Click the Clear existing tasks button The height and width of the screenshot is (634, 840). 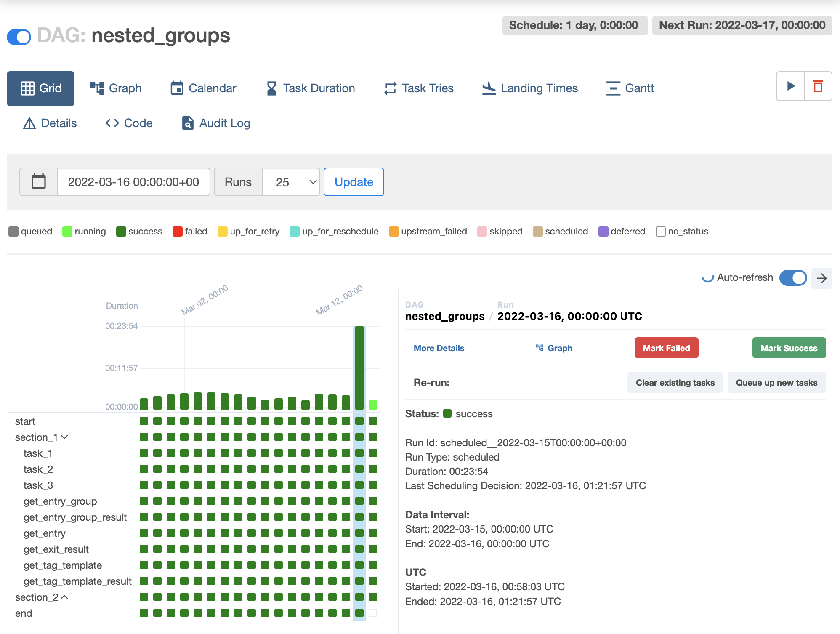pos(675,382)
